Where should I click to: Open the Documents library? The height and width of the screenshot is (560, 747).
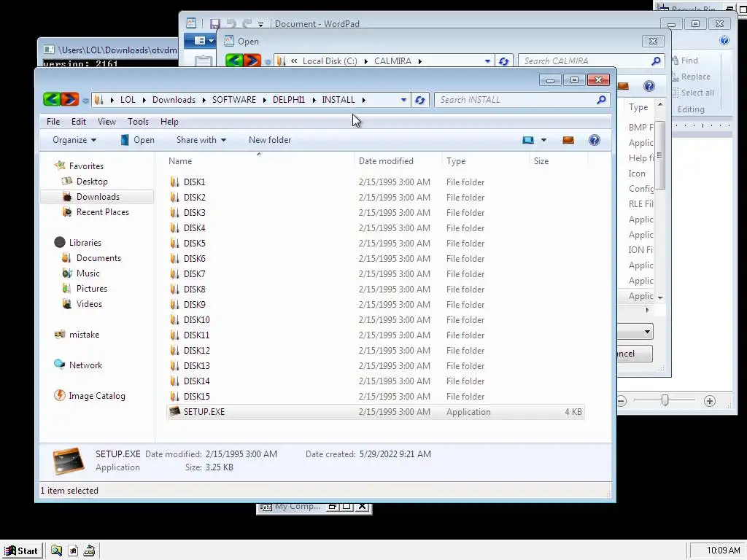(x=98, y=257)
